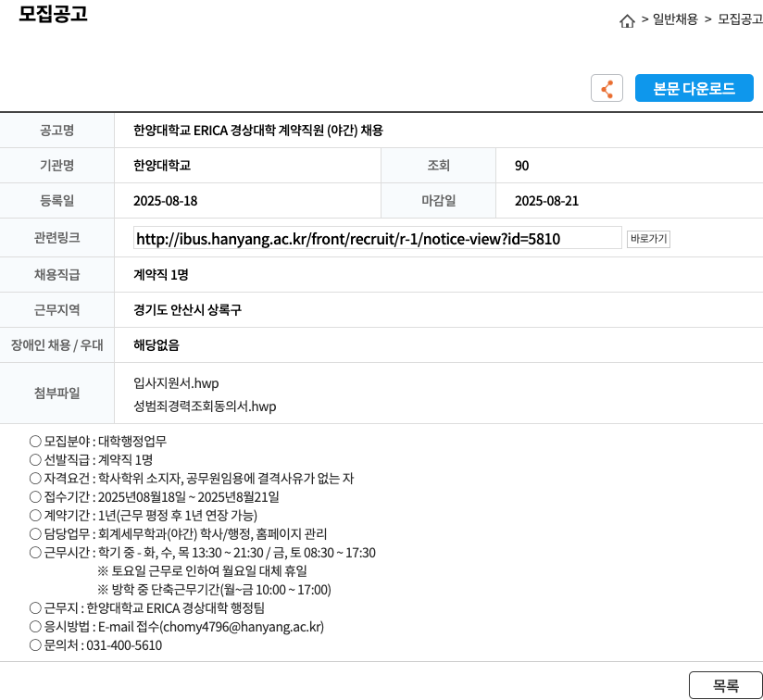The height and width of the screenshot is (700, 763).
Task: Click the 근무시간 학기 중 line
Action: point(203,553)
